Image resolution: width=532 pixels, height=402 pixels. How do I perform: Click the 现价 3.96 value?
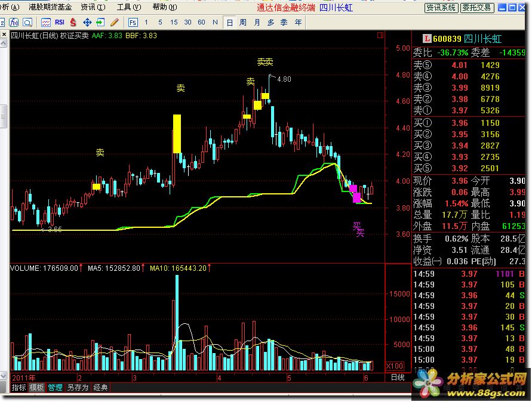tap(459, 181)
